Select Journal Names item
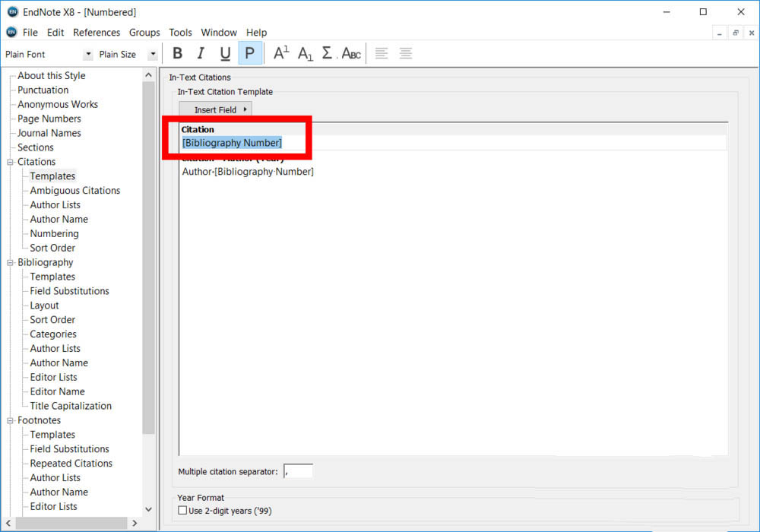This screenshot has height=532, width=760. click(x=49, y=133)
